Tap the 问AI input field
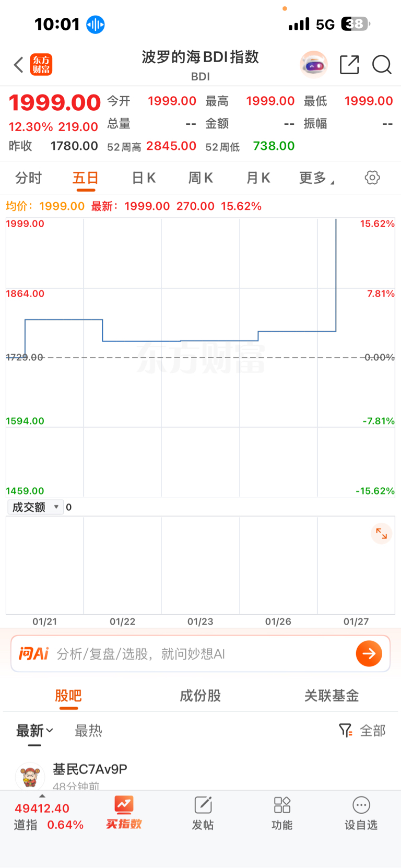 [x=198, y=654]
